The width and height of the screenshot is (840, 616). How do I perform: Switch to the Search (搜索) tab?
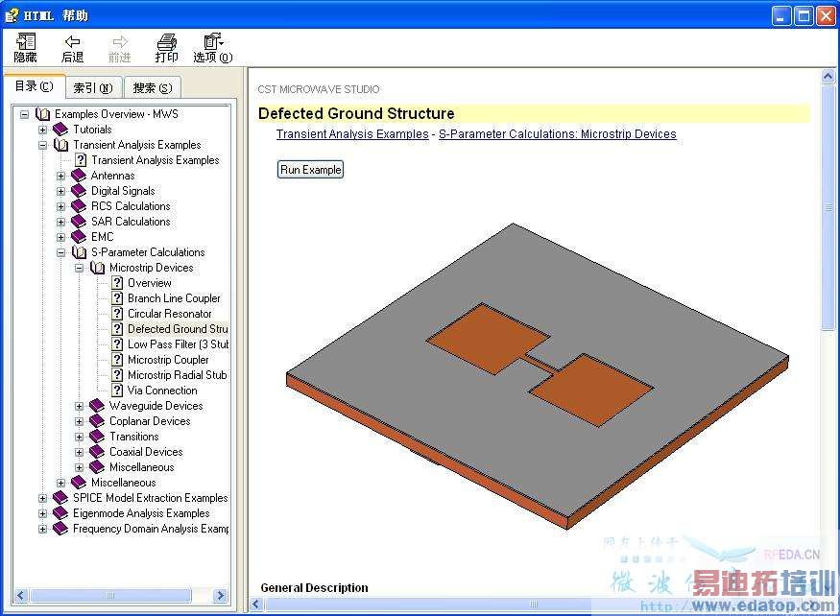[153, 88]
